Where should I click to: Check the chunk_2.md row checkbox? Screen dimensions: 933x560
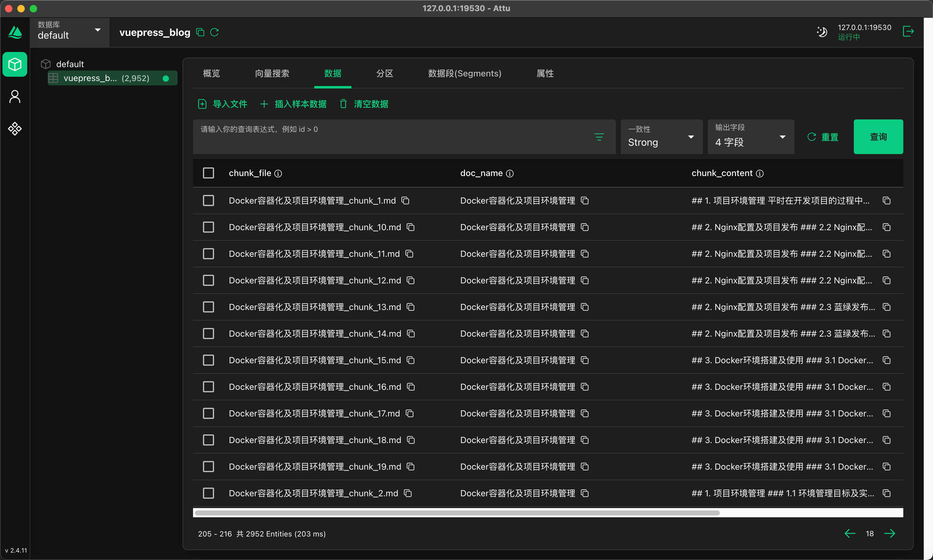[x=208, y=493]
